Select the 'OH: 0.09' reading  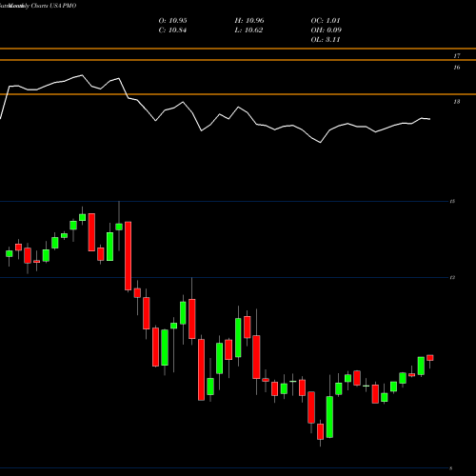click(326, 30)
